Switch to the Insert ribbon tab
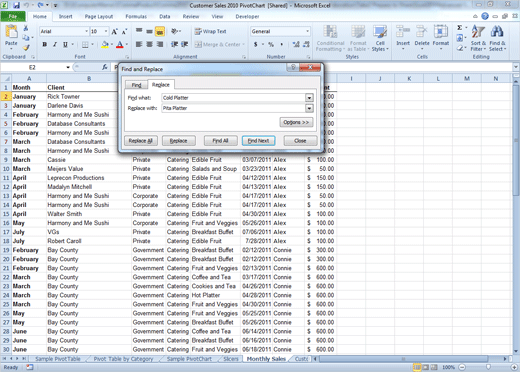The height and width of the screenshot is (372, 520). pos(65,16)
